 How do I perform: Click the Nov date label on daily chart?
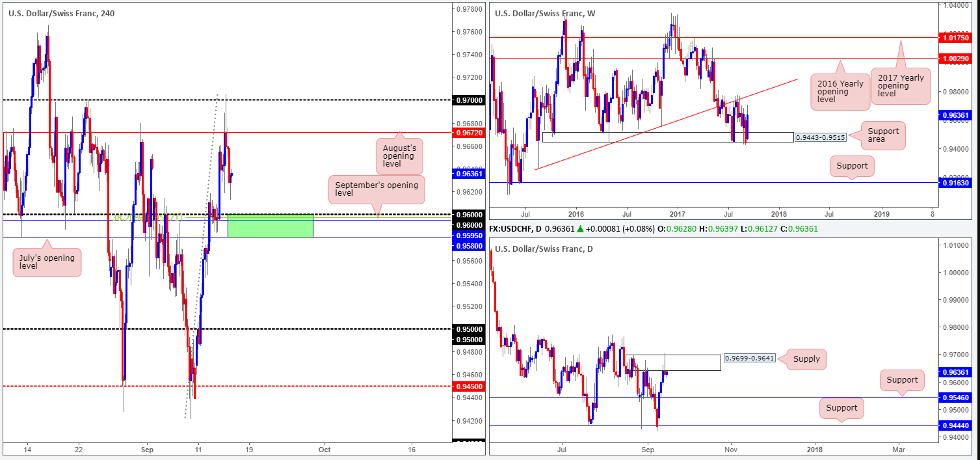point(732,449)
